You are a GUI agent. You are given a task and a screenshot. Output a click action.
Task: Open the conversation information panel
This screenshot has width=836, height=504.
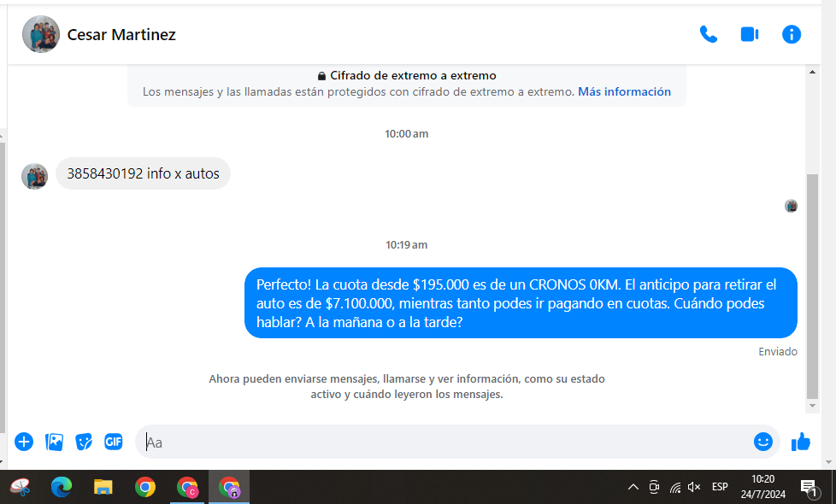click(792, 34)
